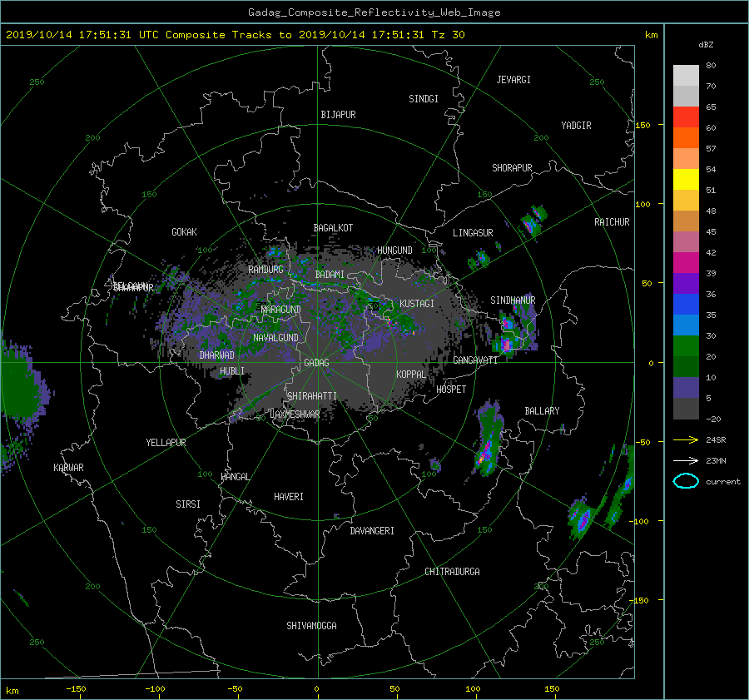Click the BADAMI city label
Image resolution: width=749 pixels, height=700 pixels.
pyautogui.click(x=330, y=275)
